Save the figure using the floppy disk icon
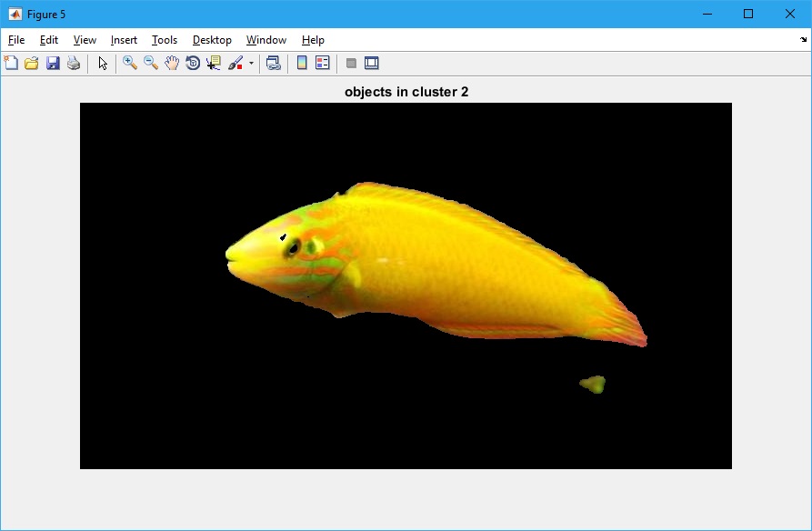The image size is (812, 531). (53, 63)
